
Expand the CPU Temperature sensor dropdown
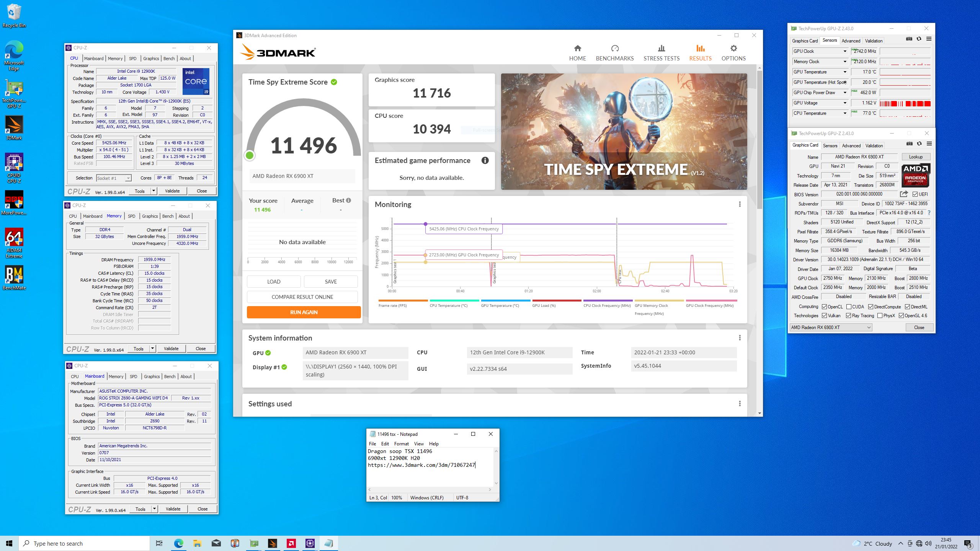844,113
